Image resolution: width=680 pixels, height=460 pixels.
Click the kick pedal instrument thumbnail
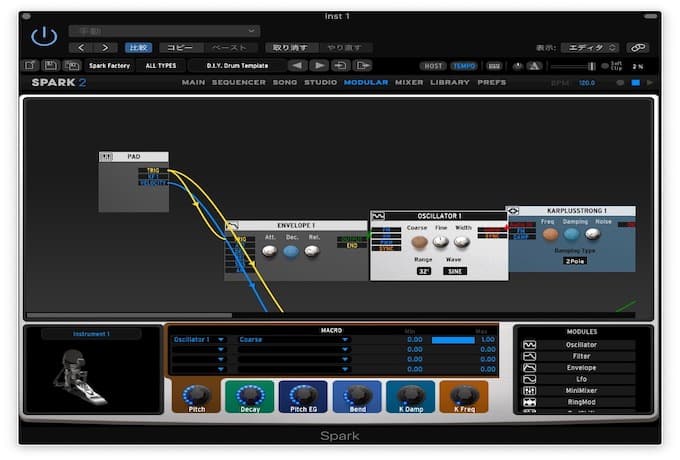pos(79,377)
